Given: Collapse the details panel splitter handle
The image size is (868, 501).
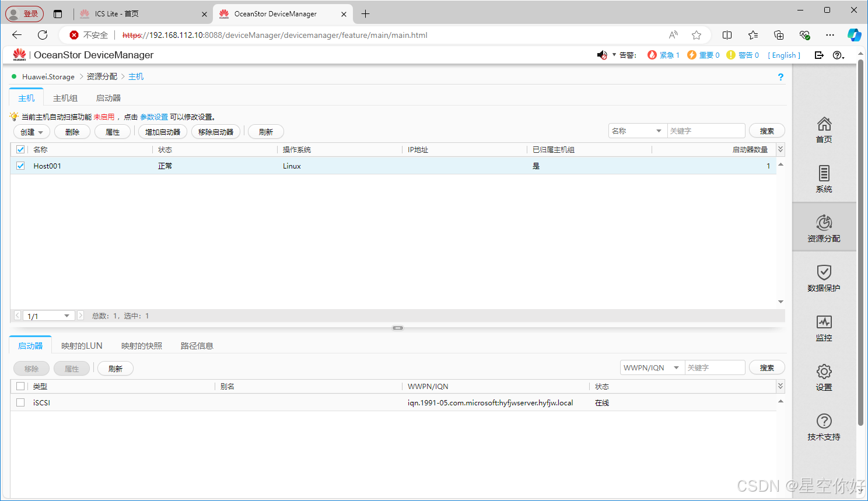Looking at the screenshot, I should [398, 328].
